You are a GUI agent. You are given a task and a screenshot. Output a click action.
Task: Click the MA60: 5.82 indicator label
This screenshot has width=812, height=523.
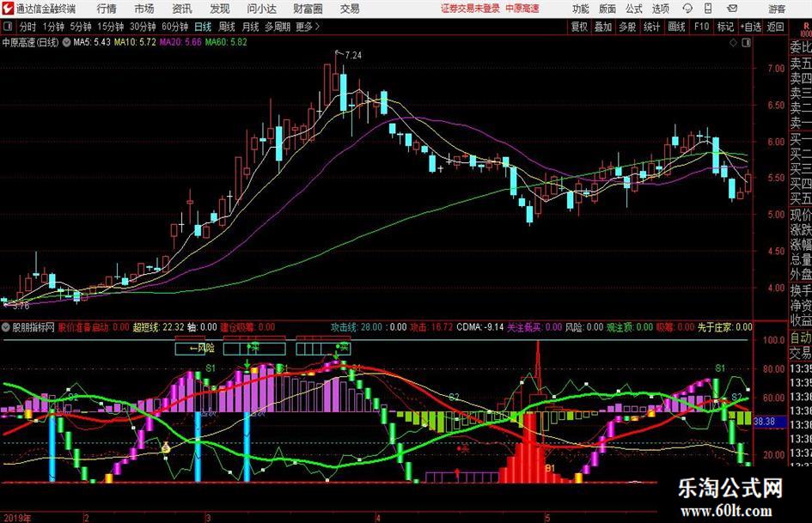click(226, 42)
